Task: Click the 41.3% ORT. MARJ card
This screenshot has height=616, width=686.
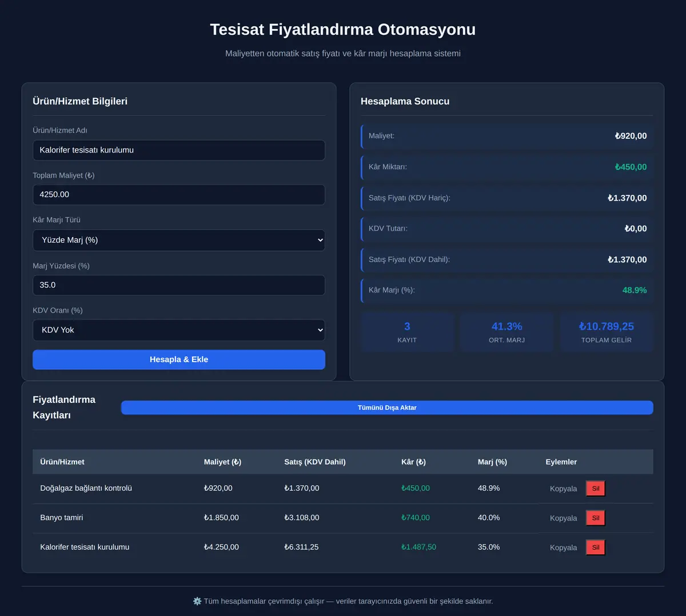Action: [507, 332]
